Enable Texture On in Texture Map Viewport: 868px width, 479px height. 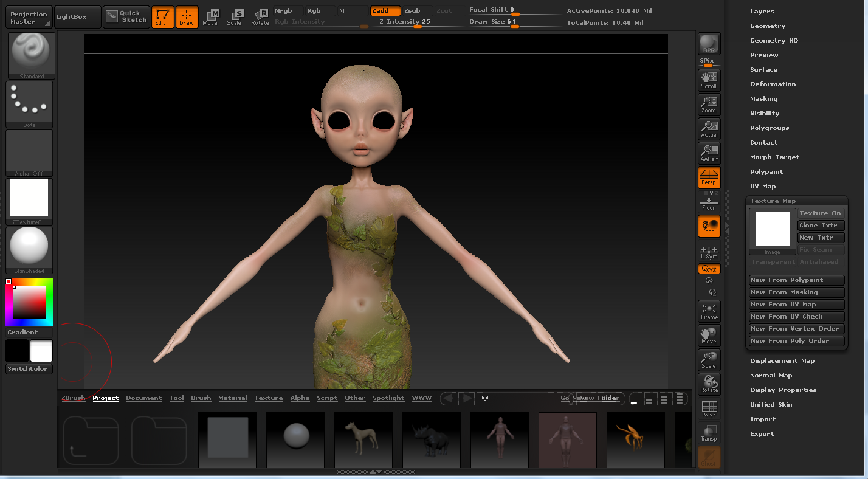click(821, 213)
